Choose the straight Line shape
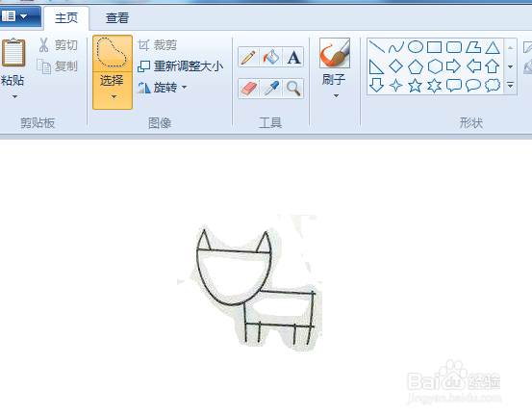 (376, 47)
